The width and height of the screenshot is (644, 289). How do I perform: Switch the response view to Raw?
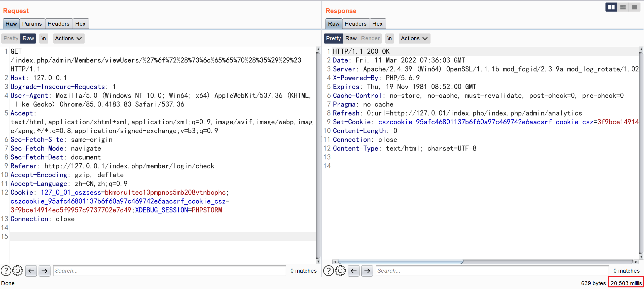[351, 38]
